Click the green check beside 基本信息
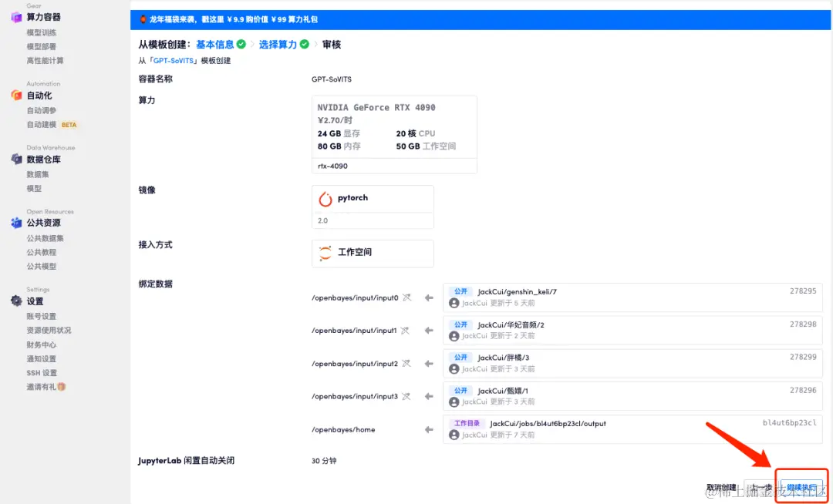Screen dimensions: 833x504 241,44
